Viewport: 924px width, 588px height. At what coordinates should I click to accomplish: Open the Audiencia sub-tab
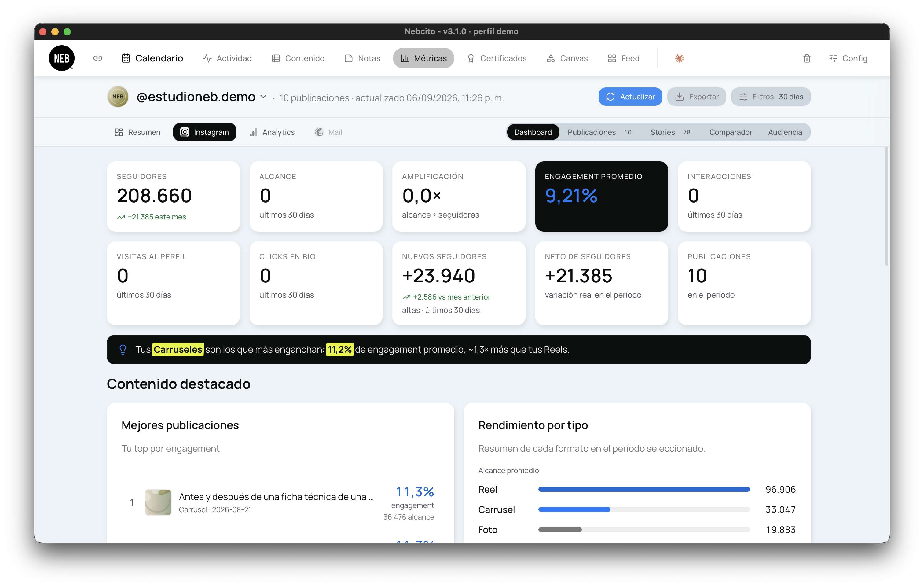785,132
